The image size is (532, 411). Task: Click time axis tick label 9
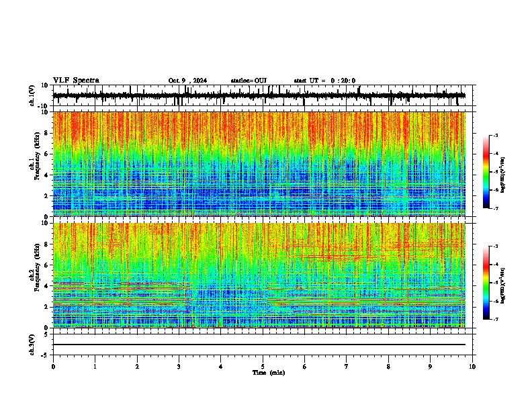point(430,367)
